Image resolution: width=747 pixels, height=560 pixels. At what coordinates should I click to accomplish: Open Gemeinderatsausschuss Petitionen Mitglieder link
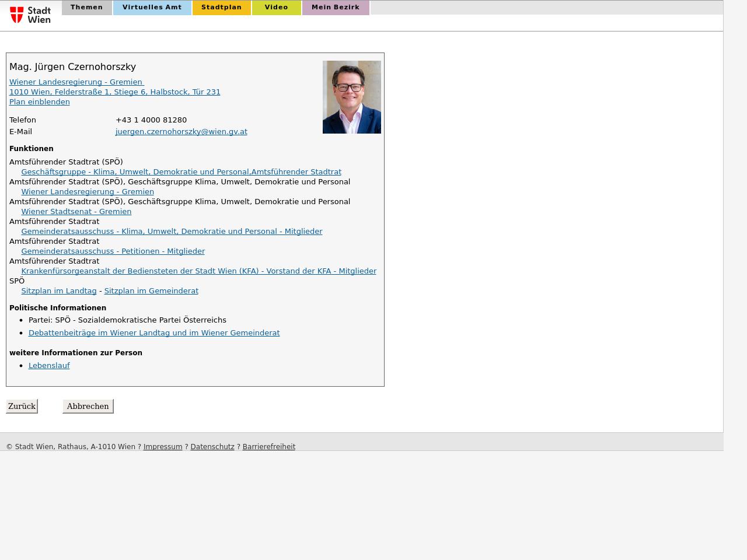[113, 251]
